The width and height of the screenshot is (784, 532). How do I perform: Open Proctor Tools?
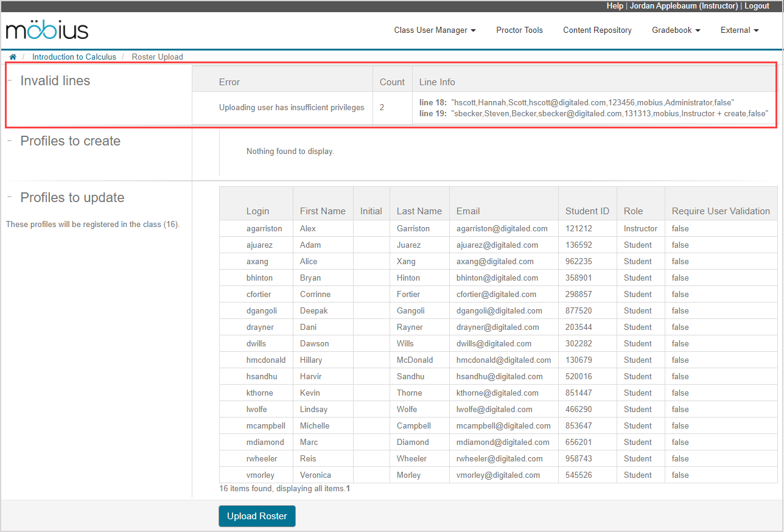tap(519, 30)
